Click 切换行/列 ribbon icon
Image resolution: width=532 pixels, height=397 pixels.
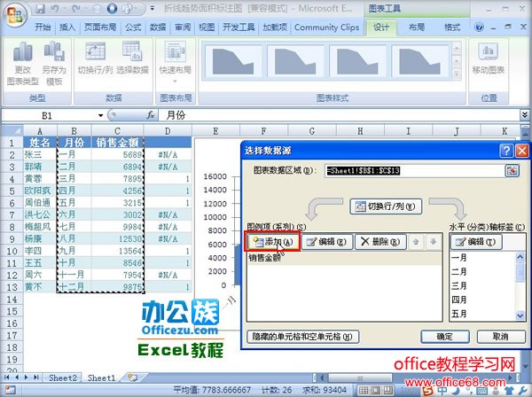[x=95, y=58]
